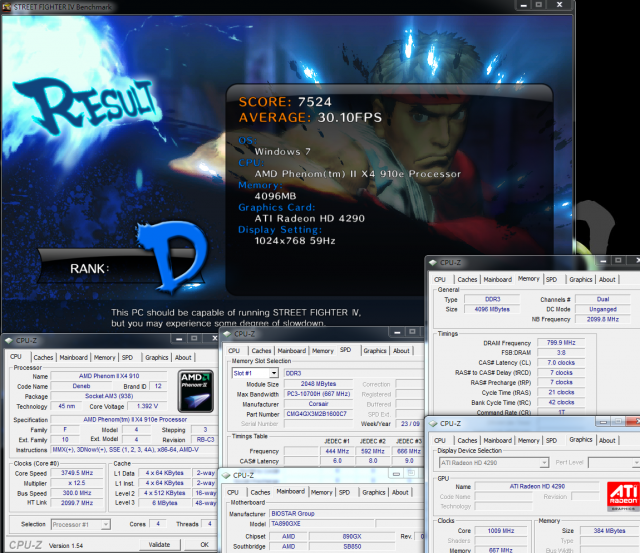Close the Street Fighter IV Benchmark window

click(560, 5)
